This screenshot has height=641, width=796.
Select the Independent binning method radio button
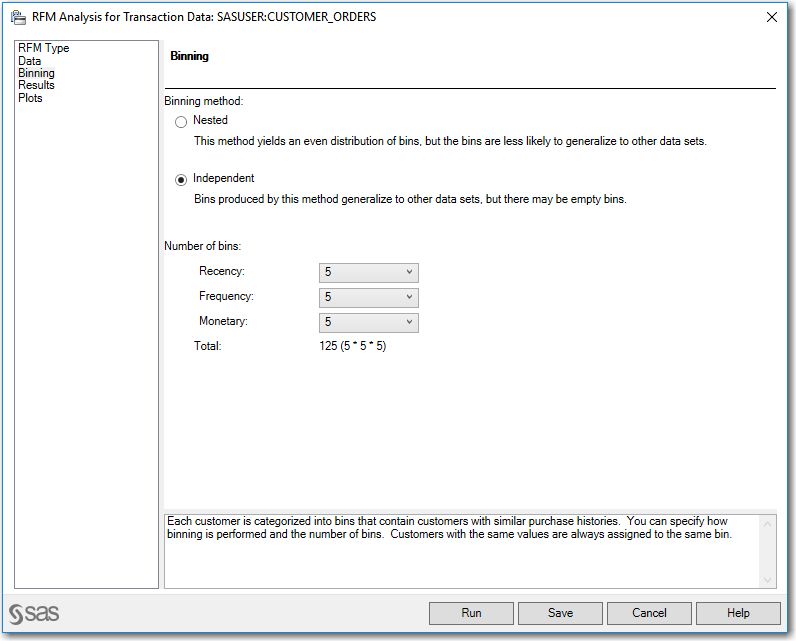click(181, 180)
